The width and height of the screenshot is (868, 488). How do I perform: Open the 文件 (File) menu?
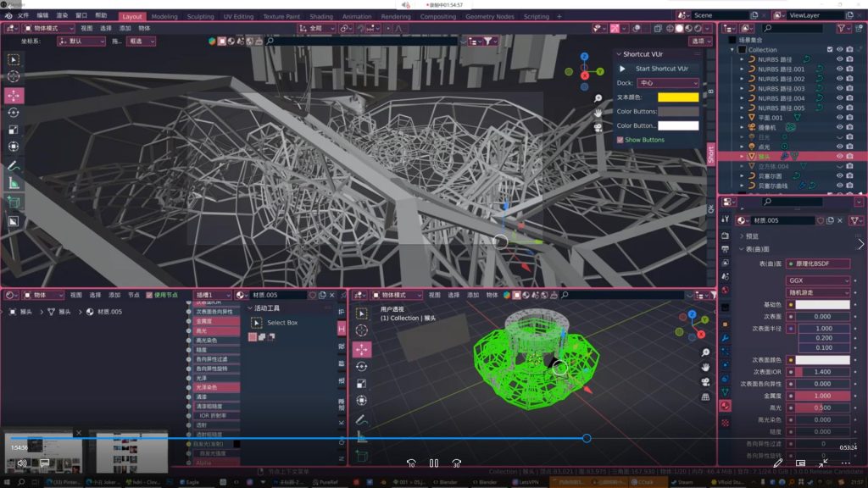point(23,16)
